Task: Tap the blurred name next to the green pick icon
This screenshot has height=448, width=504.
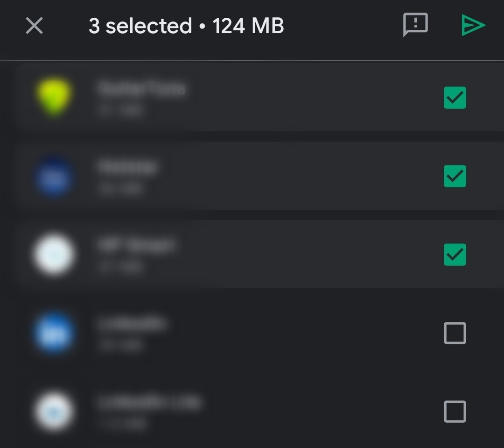Action: coord(141,88)
